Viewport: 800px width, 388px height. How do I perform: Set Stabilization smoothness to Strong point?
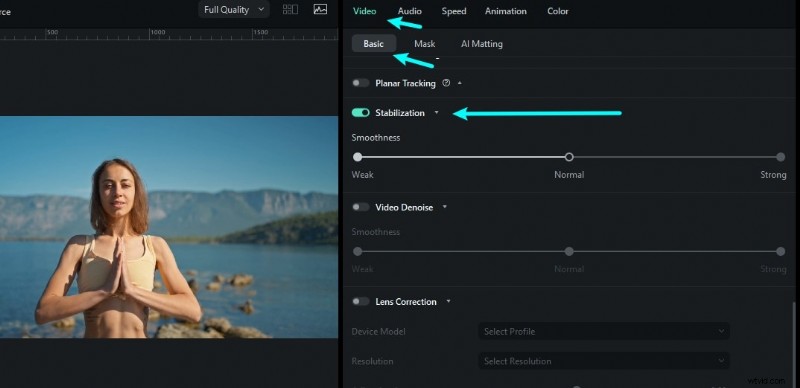click(x=780, y=157)
